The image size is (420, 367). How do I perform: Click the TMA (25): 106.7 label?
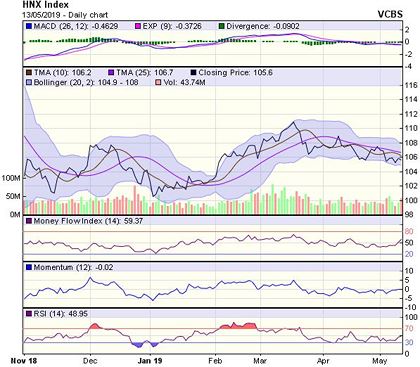[x=144, y=72]
